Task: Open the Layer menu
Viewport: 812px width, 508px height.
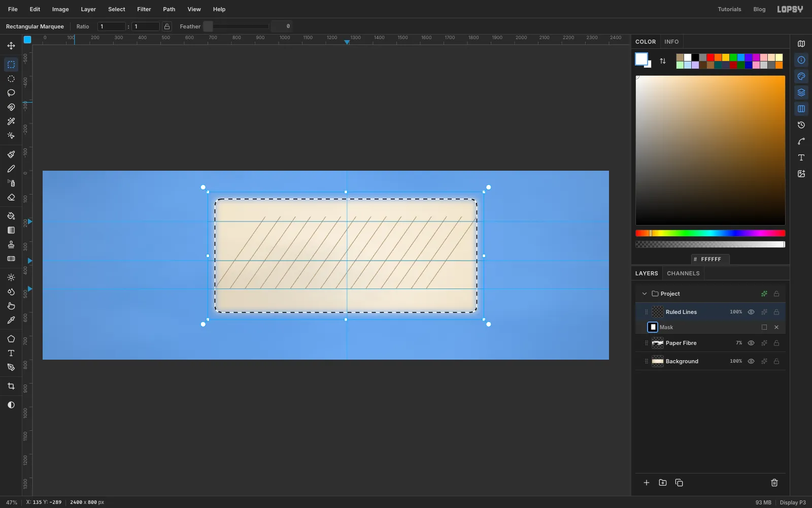Action: [x=88, y=9]
